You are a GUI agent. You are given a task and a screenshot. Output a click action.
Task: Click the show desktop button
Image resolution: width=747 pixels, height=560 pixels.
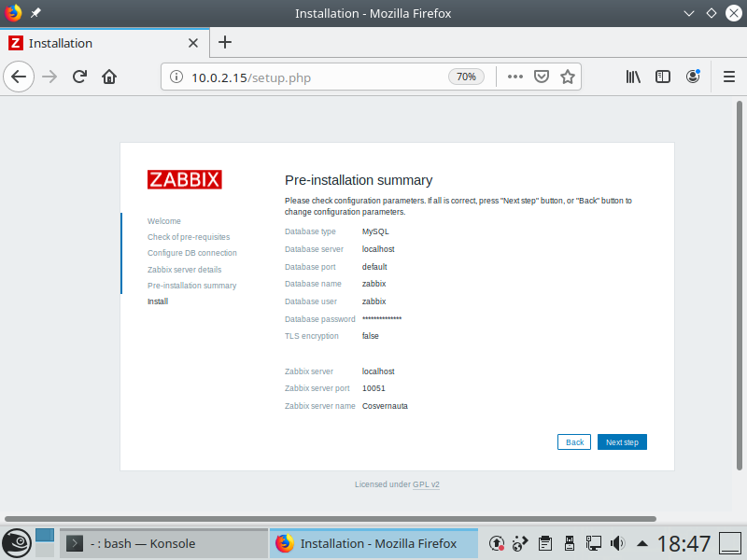tap(730, 543)
